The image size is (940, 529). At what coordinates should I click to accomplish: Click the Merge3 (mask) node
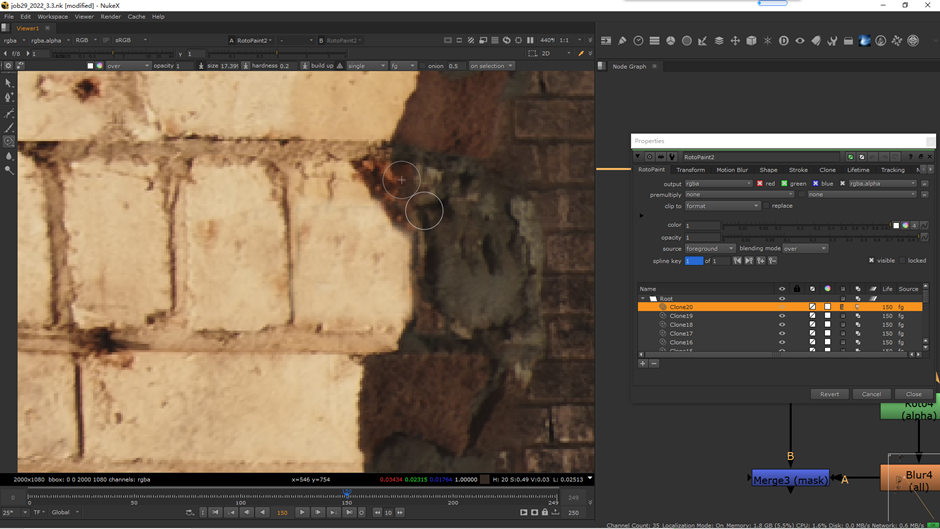pos(790,480)
